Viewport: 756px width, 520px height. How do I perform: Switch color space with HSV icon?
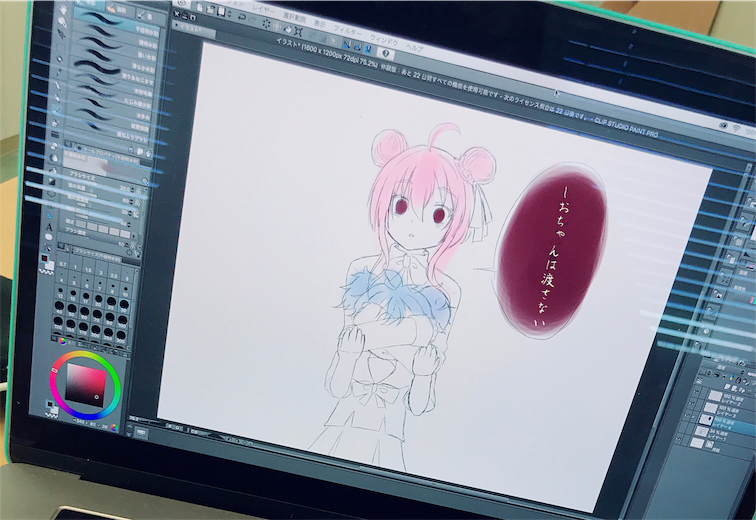(x=114, y=427)
